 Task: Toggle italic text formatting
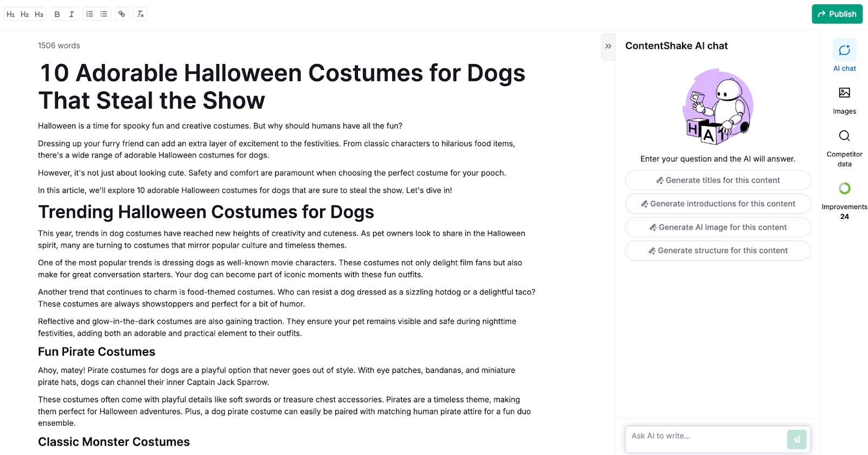[x=72, y=14]
